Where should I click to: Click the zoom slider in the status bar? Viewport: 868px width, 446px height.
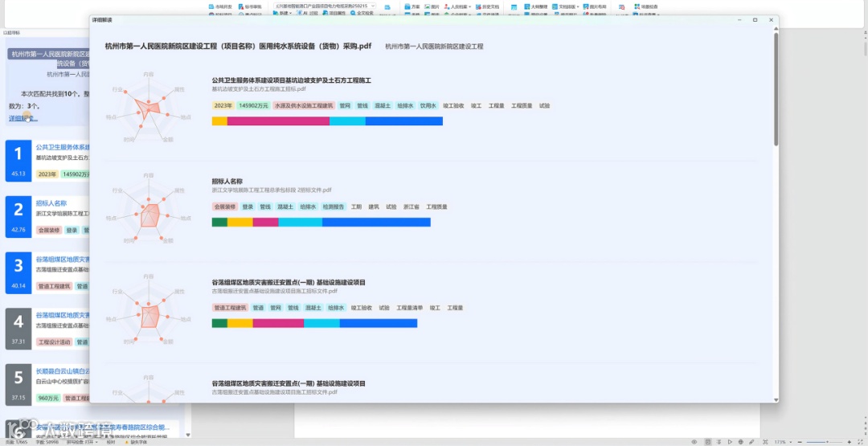pos(825,442)
